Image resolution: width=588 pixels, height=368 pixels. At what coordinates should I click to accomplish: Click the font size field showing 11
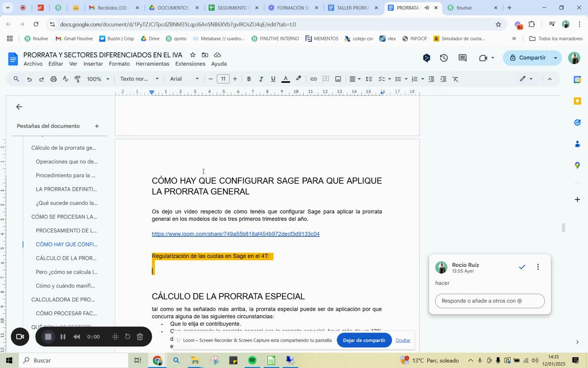click(223, 79)
